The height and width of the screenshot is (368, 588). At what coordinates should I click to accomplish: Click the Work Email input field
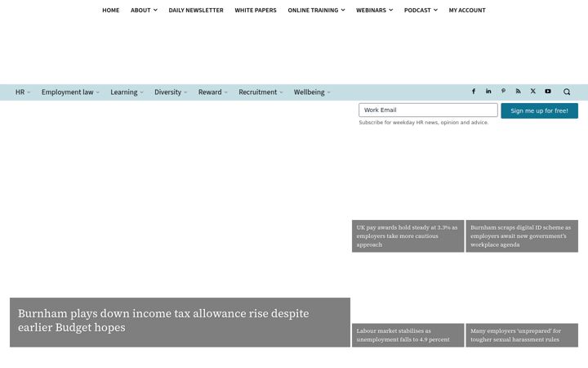point(428,110)
